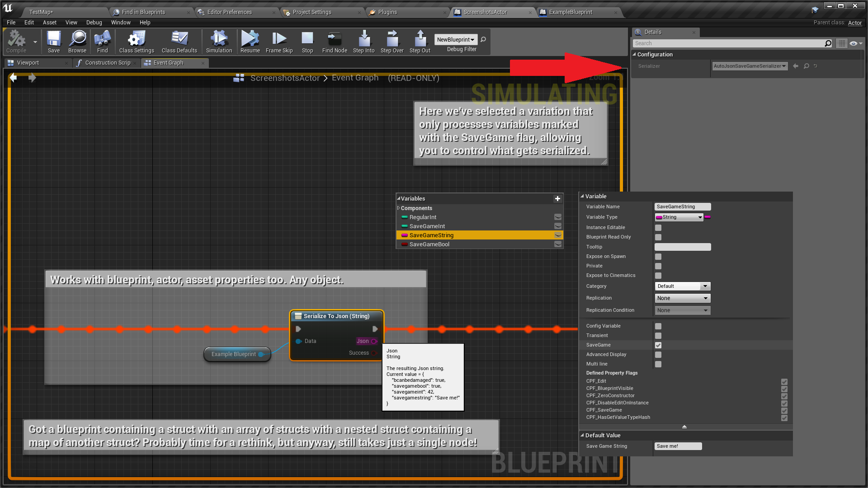Image resolution: width=868 pixels, height=488 pixels.
Task: Click the Actor parent class link
Action: 854,23
